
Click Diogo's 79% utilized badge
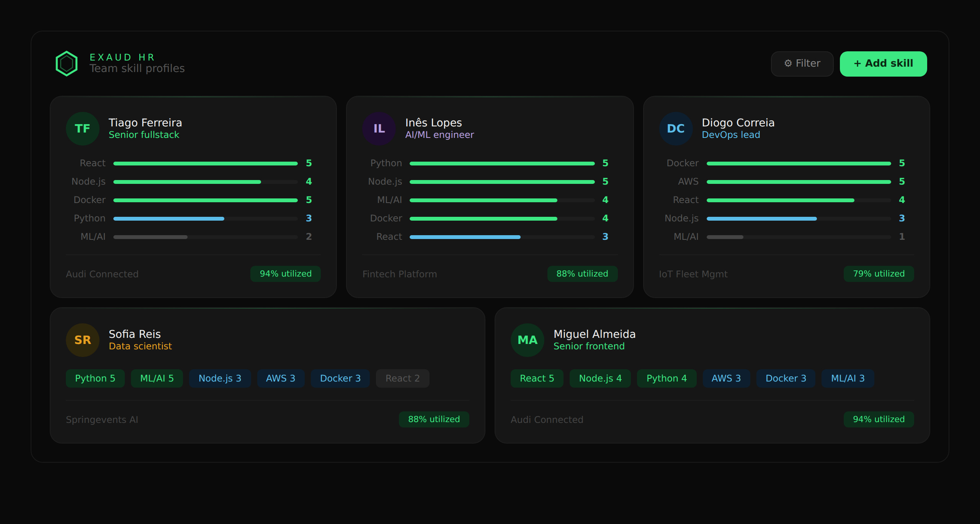(x=879, y=274)
